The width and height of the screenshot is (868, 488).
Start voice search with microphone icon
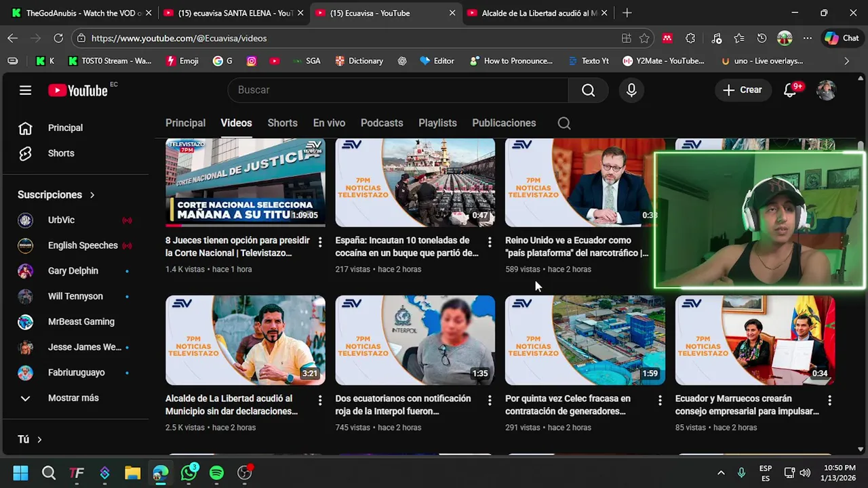pos(631,90)
